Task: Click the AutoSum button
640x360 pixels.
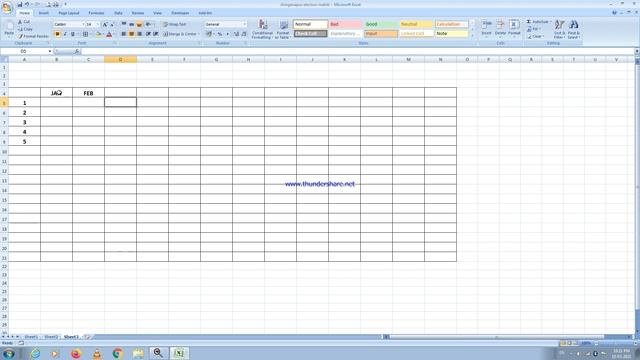Action: [538, 22]
